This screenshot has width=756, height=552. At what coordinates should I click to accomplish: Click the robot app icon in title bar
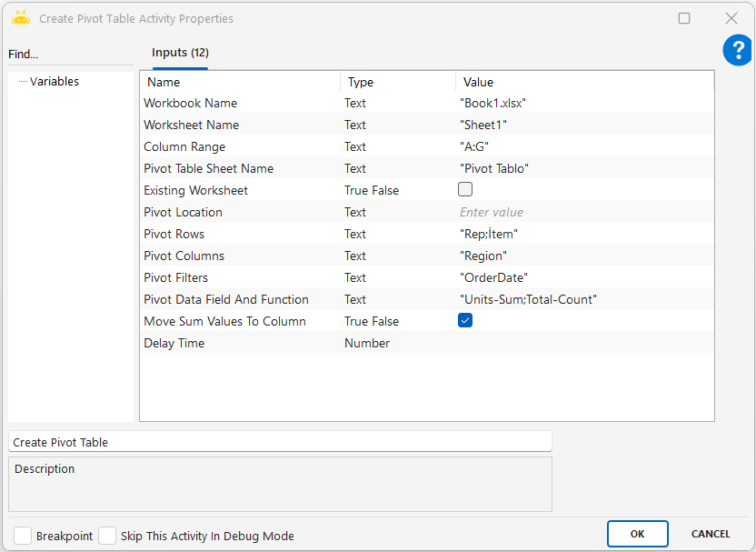(x=21, y=18)
